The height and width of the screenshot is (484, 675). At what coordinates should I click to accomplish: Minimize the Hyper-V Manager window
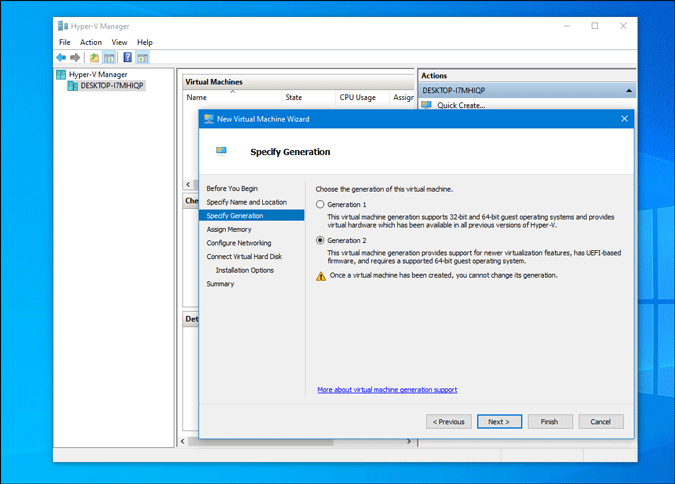click(x=567, y=26)
